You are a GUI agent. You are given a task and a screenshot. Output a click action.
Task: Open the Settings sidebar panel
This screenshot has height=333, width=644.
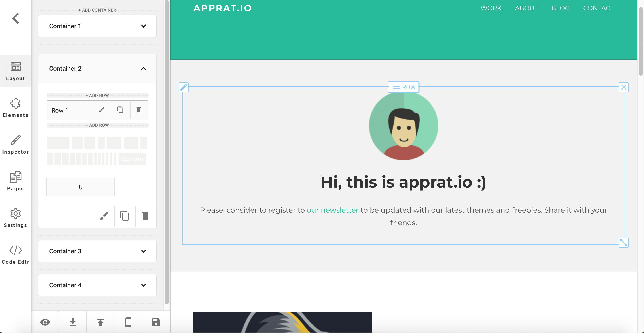pyautogui.click(x=15, y=218)
